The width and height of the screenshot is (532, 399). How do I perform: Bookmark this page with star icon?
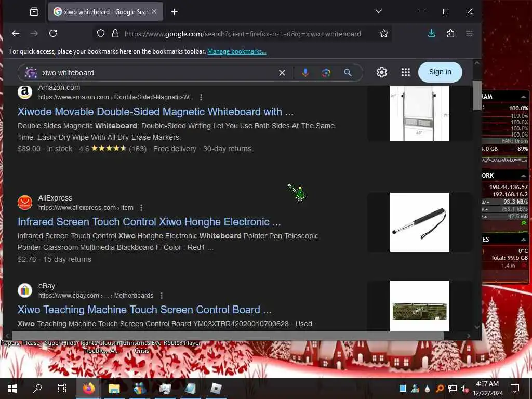click(384, 33)
